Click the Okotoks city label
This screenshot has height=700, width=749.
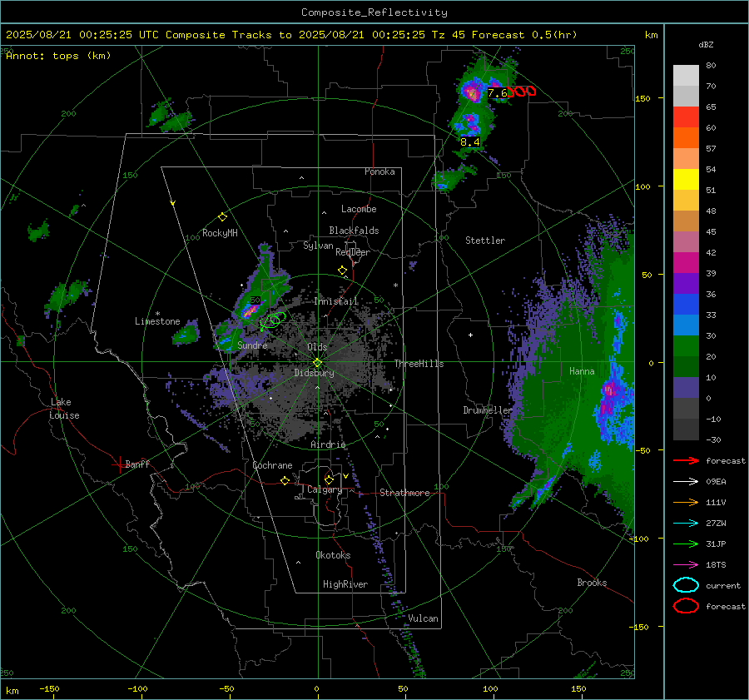click(333, 555)
